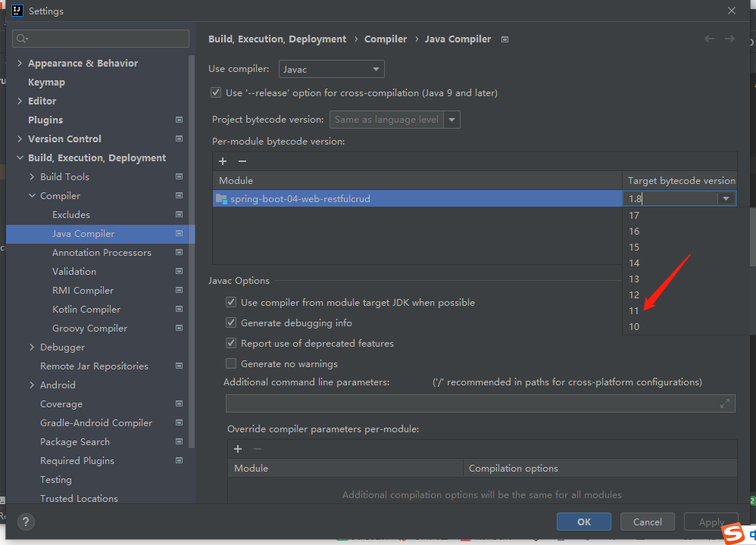Click inside the settings search field

(x=100, y=38)
